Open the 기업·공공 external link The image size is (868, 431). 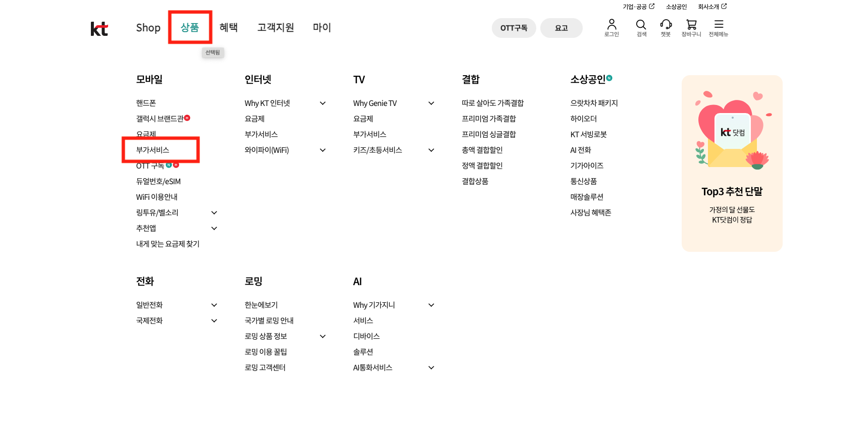[638, 7]
